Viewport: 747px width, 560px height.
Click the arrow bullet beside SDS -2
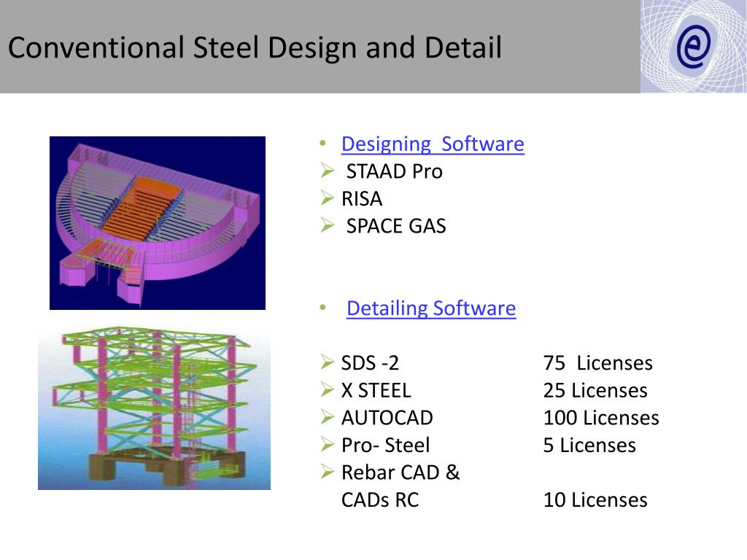(x=328, y=362)
